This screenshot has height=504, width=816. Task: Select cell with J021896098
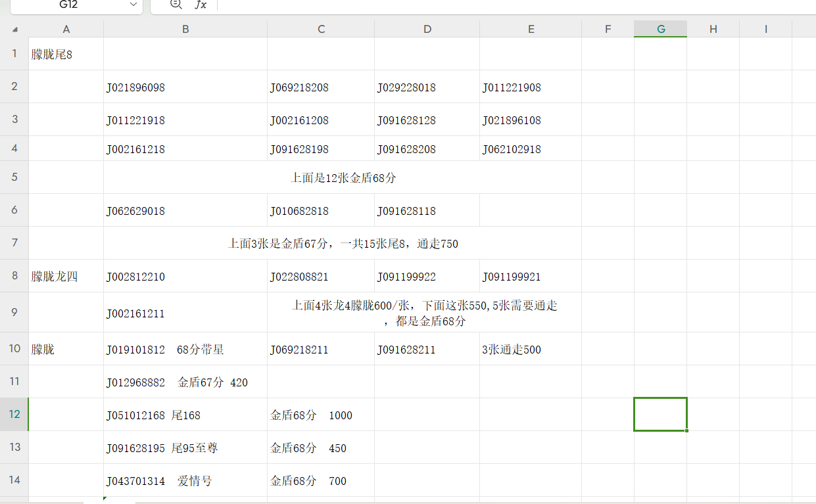pos(185,87)
